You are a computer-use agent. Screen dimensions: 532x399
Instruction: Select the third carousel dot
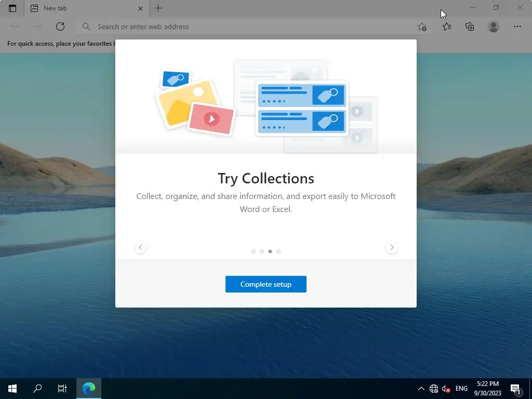[x=270, y=251]
